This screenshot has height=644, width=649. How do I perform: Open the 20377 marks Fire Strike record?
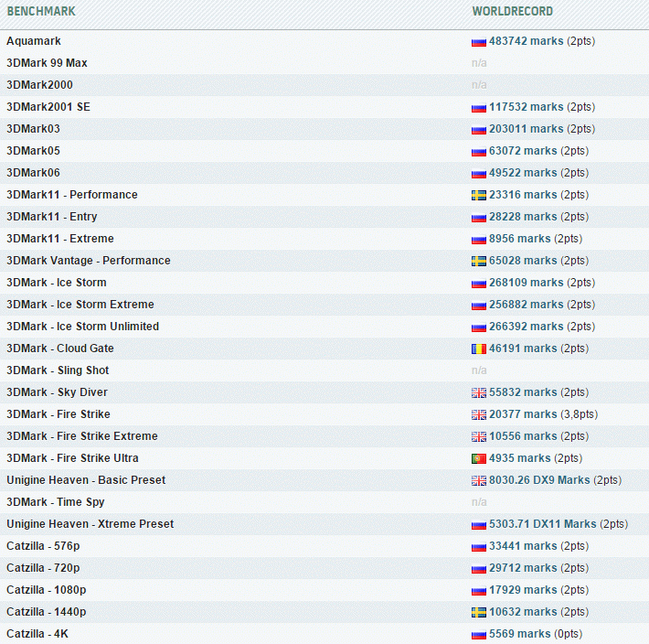(523, 414)
